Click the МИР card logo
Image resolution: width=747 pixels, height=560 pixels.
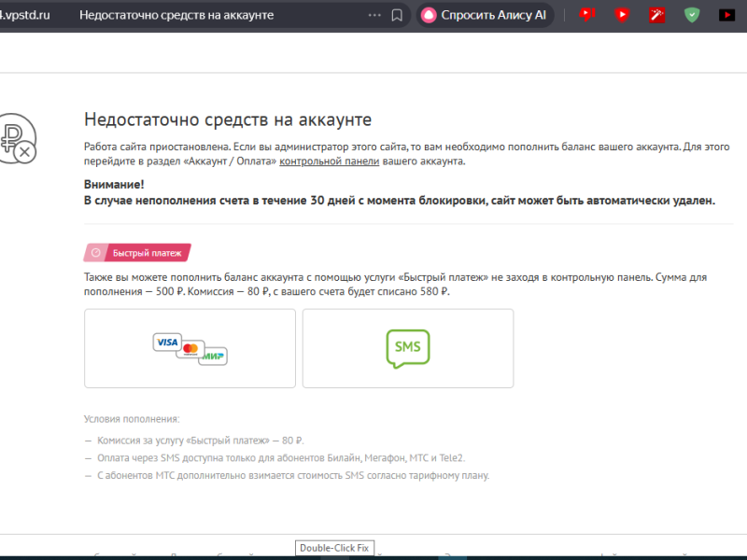tap(214, 356)
